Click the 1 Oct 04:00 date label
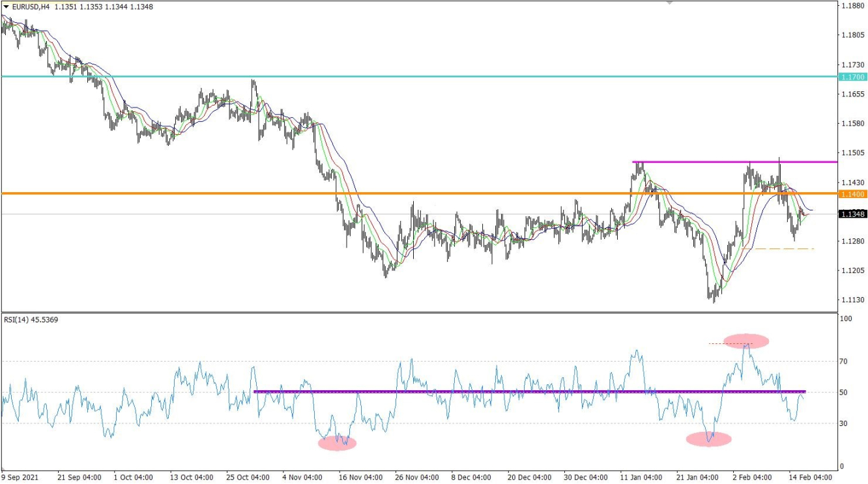Screen dimensions: 868x484 (x=135, y=477)
